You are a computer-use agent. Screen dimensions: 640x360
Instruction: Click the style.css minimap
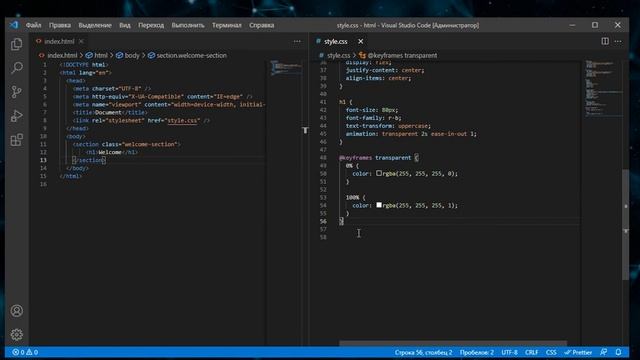(x=603, y=88)
